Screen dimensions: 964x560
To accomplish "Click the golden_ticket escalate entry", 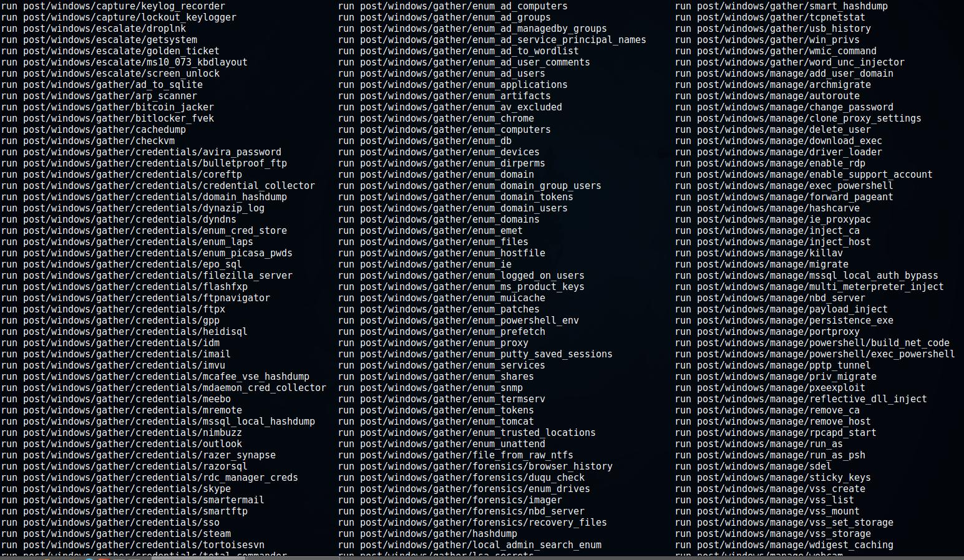I will (110, 51).
